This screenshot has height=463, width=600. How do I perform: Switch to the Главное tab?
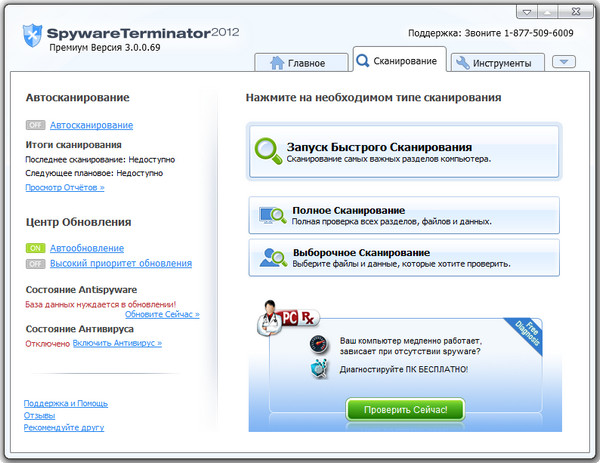[x=297, y=63]
